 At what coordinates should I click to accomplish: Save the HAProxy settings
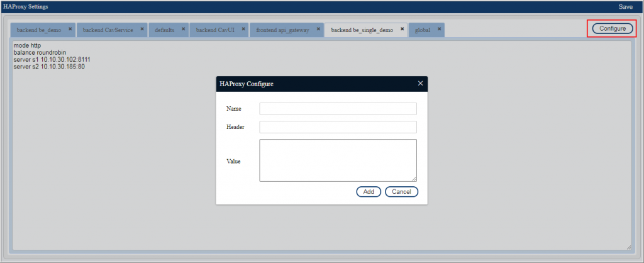pyautogui.click(x=626, y=7)
